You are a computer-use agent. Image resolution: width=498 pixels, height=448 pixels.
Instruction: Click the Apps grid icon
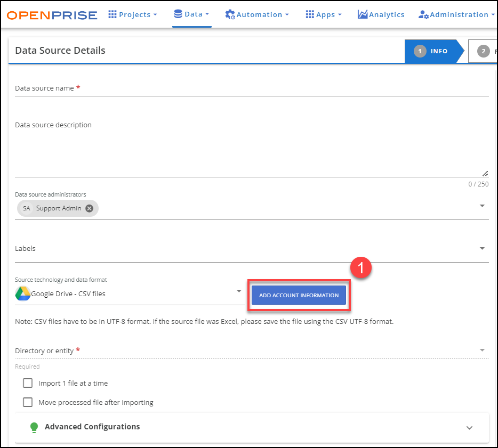[x=310, y=14]
